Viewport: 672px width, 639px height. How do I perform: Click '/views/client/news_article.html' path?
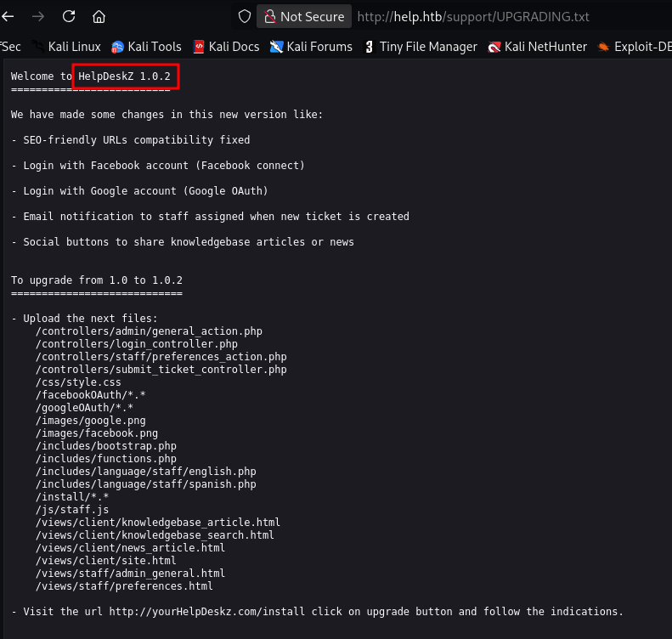(130, 548)
